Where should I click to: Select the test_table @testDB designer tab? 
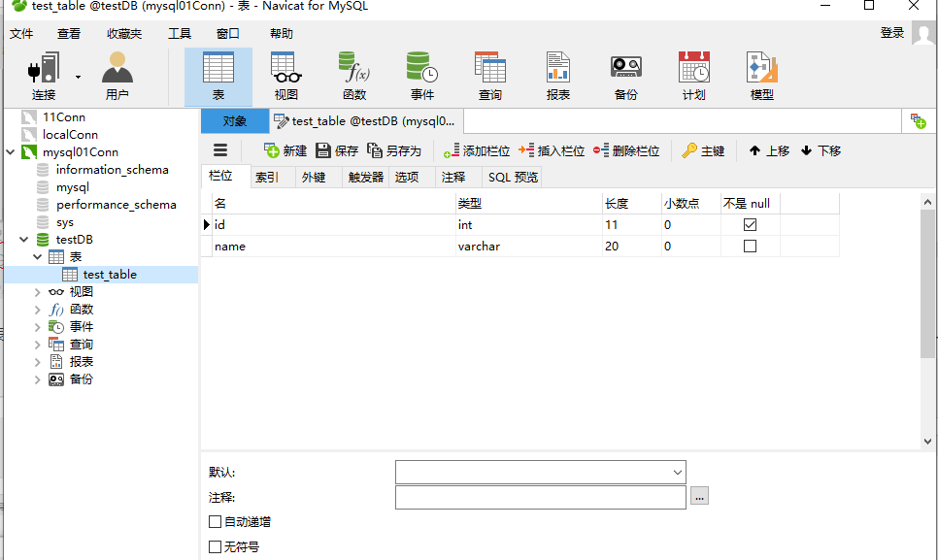(365, 121)
